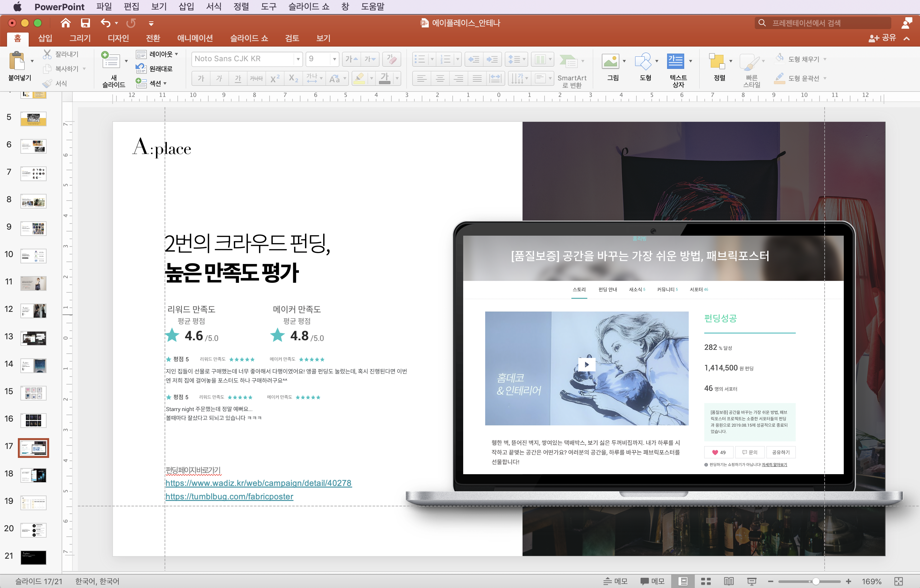920x588 pixels.
Task: Open the wadiz.kr campaign hyperlink
Action: click(x=258, y=483)
